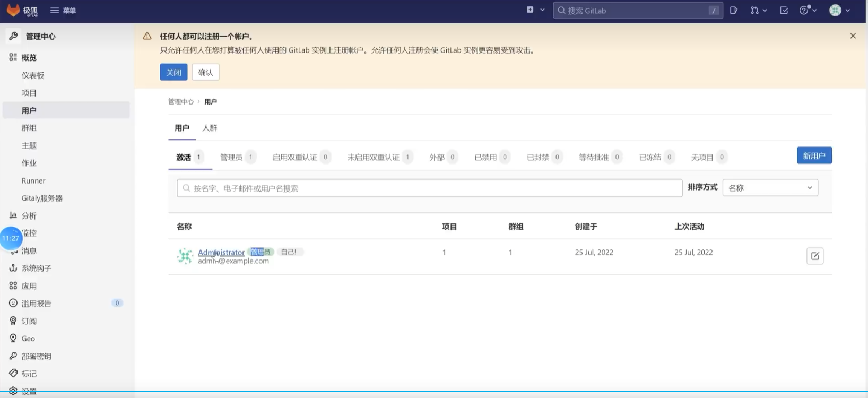
Task: Select the 已冻结 filter tab
Action: click(x=656, y=157)
